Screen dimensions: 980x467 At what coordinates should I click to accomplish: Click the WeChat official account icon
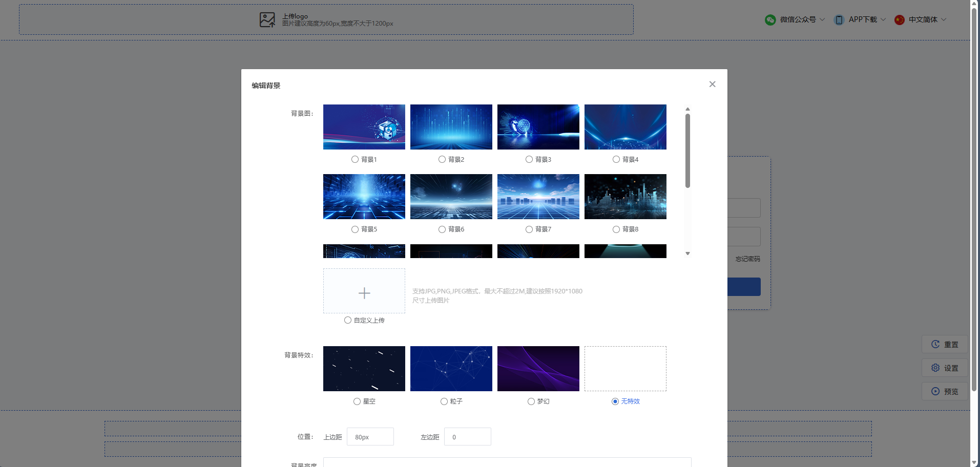point(770,20)
